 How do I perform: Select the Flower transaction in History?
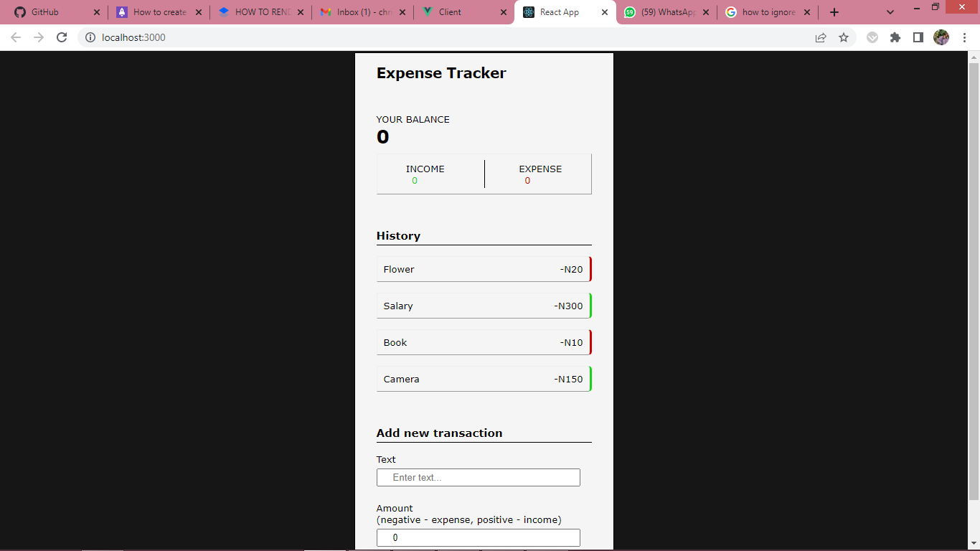coord(484,269)
